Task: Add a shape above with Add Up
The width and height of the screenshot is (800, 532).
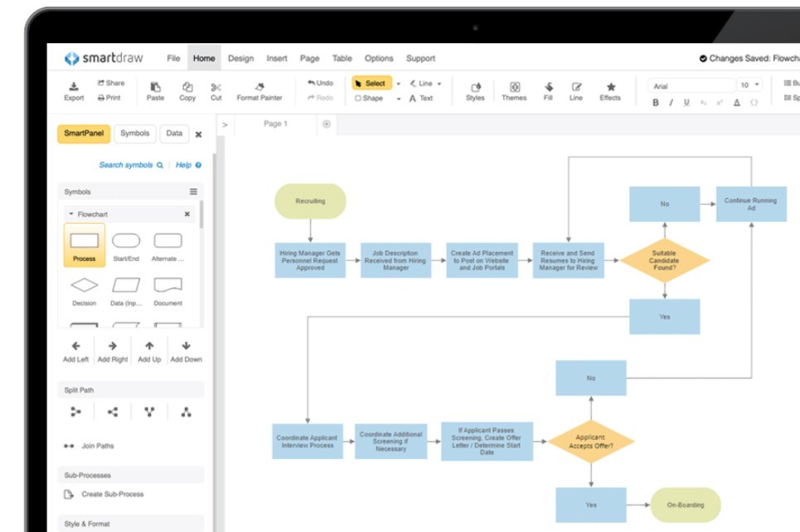Action: click(x=149, y=351)
